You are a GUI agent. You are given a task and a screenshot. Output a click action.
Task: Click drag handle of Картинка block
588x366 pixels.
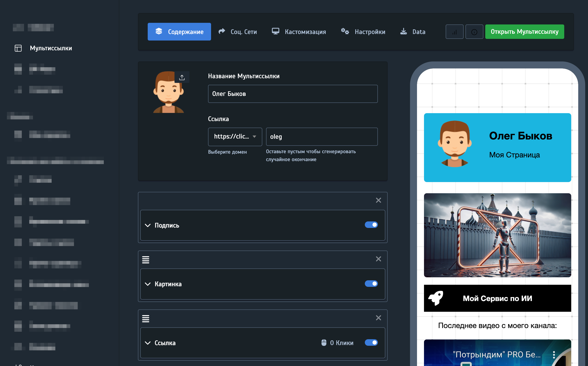(x=146, y=260)
